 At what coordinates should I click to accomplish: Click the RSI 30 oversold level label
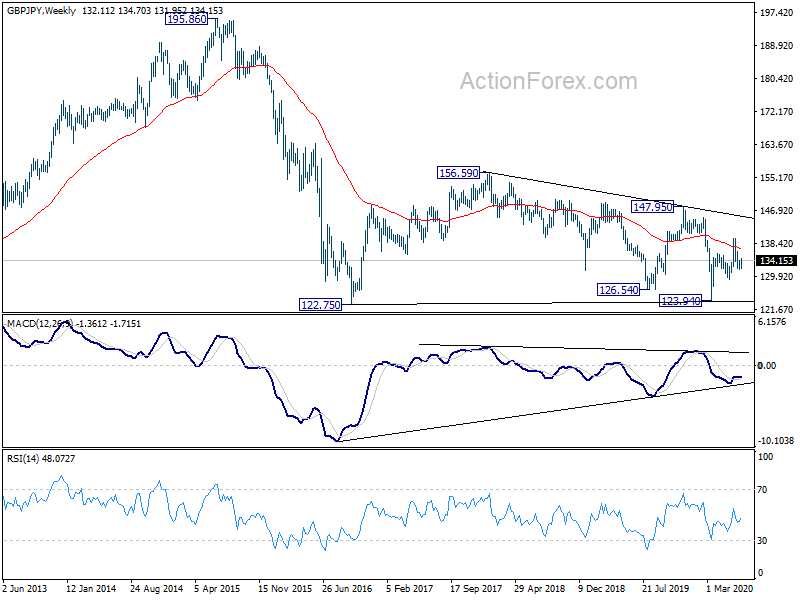coord(762,540)
